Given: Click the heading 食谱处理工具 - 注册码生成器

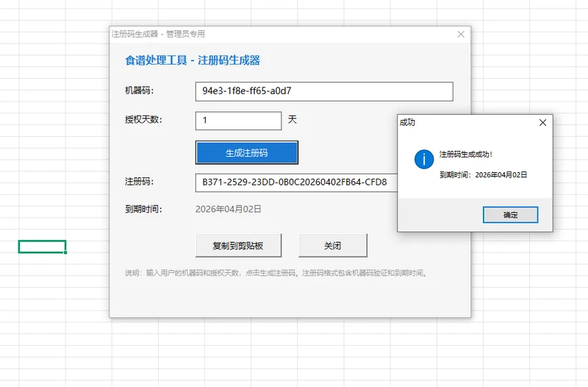Looking at the screenshot, I should pos(193,60).
